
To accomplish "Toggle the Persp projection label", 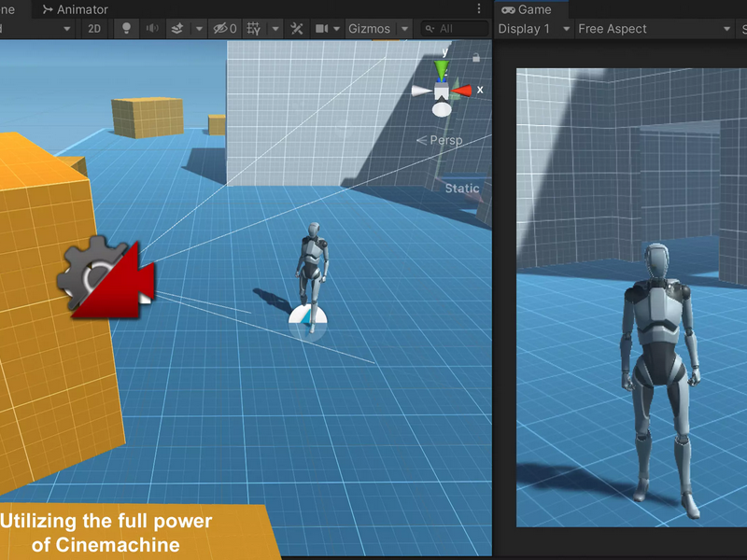I will tap(439, 140).
